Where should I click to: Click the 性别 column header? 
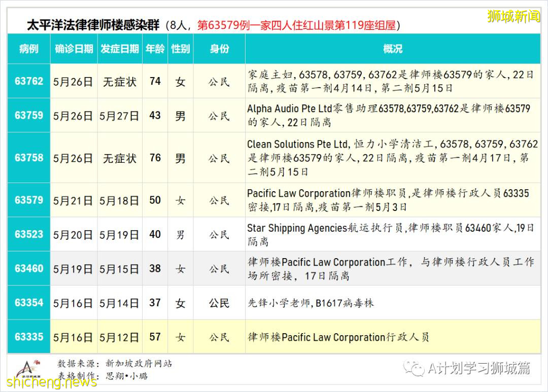(180, 49)
